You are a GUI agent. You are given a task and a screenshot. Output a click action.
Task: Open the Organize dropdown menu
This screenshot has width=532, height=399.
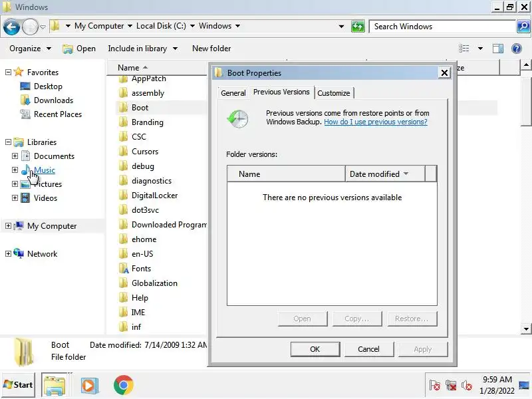30,49
